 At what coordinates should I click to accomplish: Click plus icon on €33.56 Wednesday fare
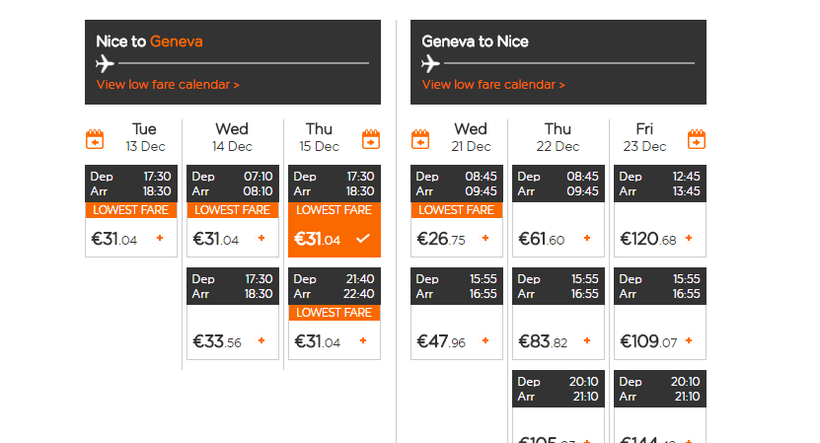pos(262,341)
